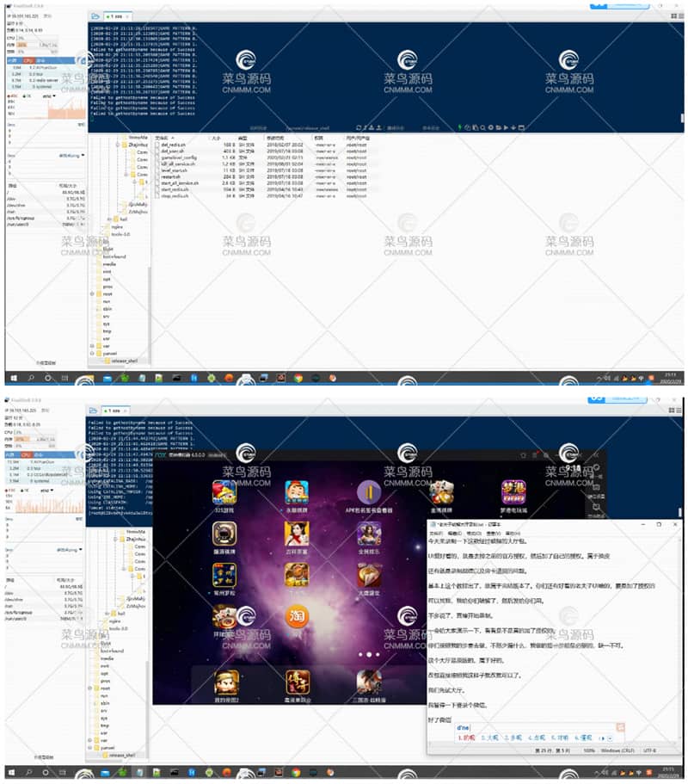Open the 325游戏 app icon in the emulator
This screenshot has width=688, height=784.
pyautogui.click(x=224, y=492)
